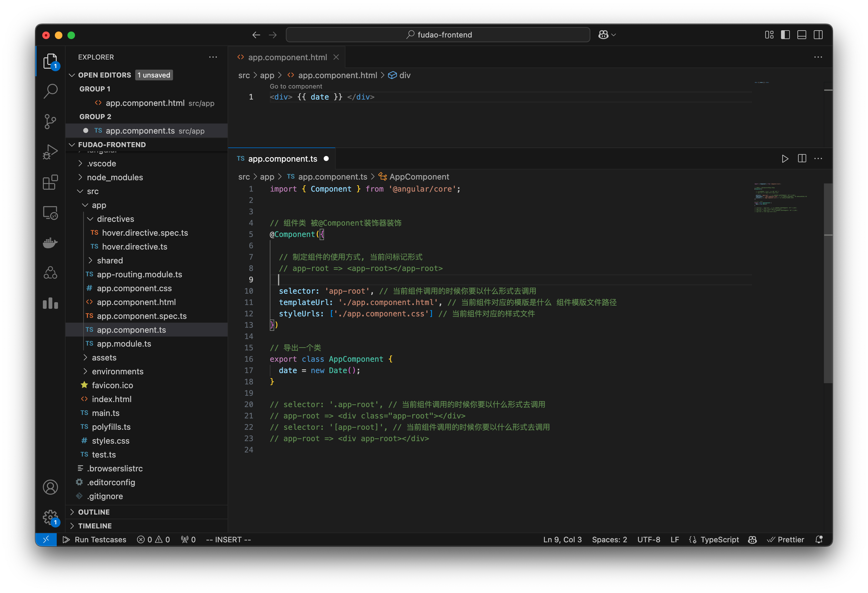The height and width of the screenshot is (593, 868).
Task: Toggle the secondary side bar
Action: pyautogui.click(x=818, y=34)
